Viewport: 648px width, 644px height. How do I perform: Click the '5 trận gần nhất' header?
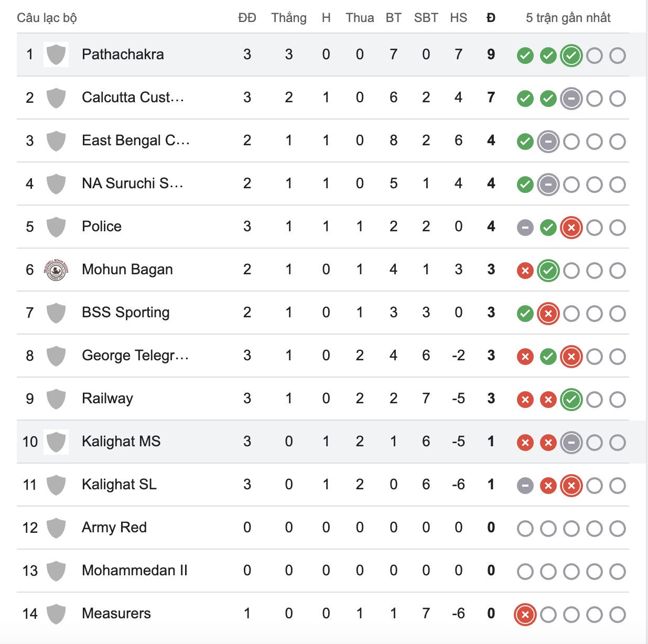coord(568,18)
